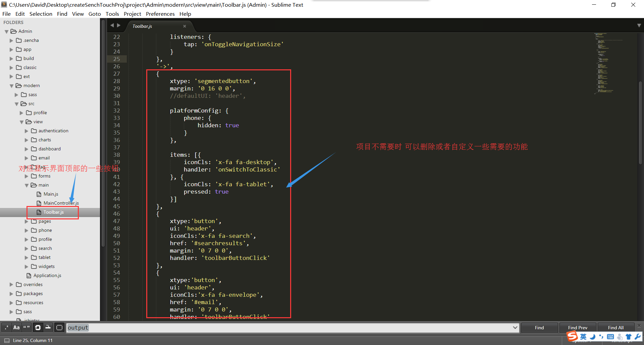Open the Goto menu
This screenshot has width=644, height=345.
[x=95, y=14]
